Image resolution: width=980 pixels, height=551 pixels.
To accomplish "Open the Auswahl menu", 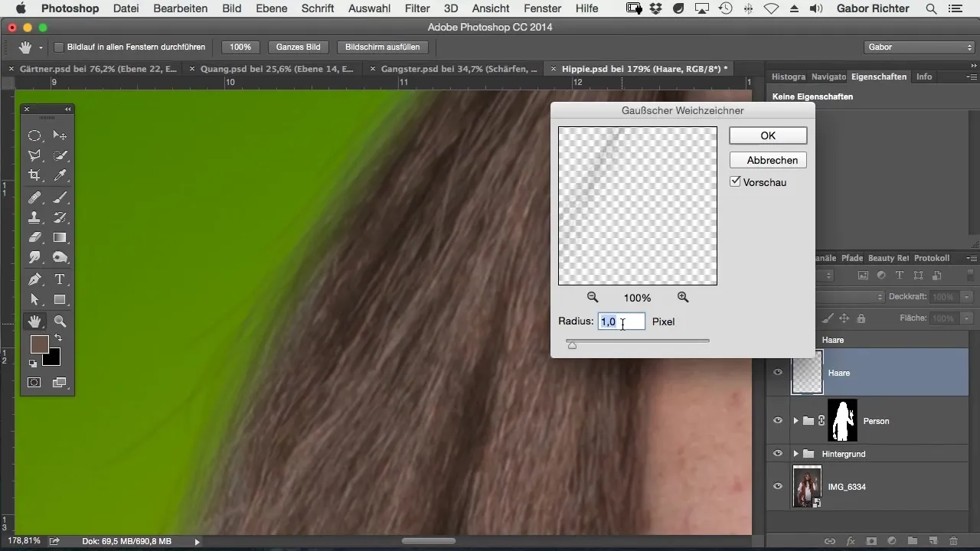I will tap(369, 9).
